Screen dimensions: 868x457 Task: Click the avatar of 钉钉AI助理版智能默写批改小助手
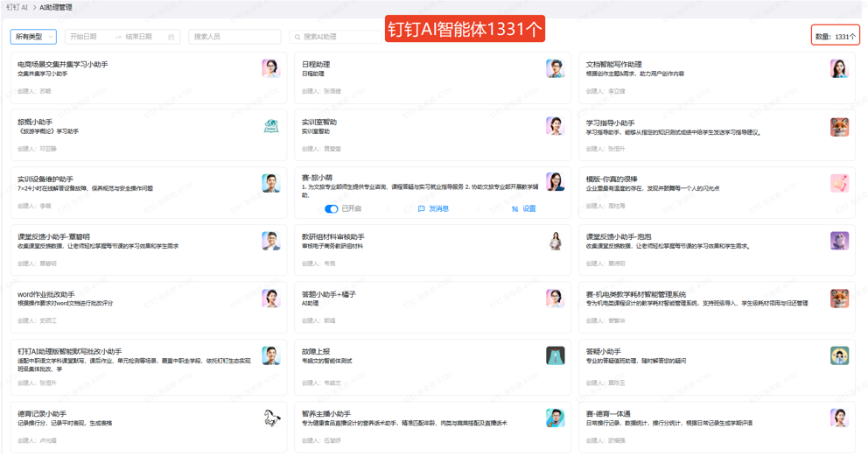270,355
